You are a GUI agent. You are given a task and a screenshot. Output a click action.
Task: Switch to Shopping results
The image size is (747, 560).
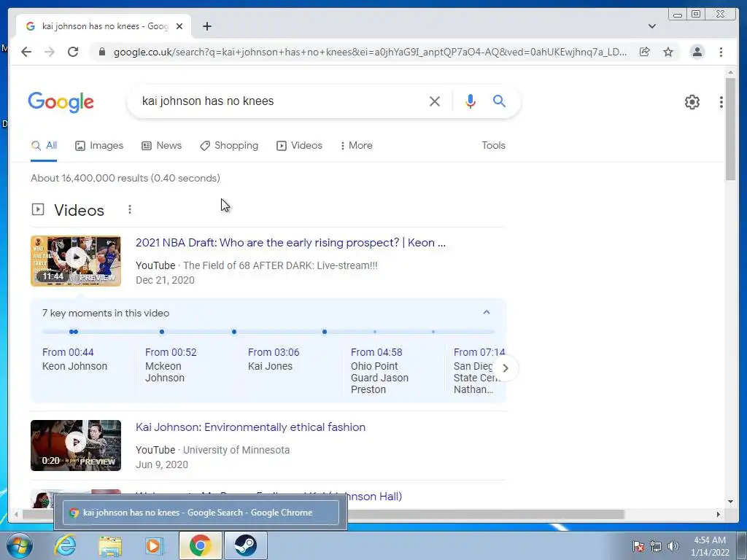click(x=229, y=146)
